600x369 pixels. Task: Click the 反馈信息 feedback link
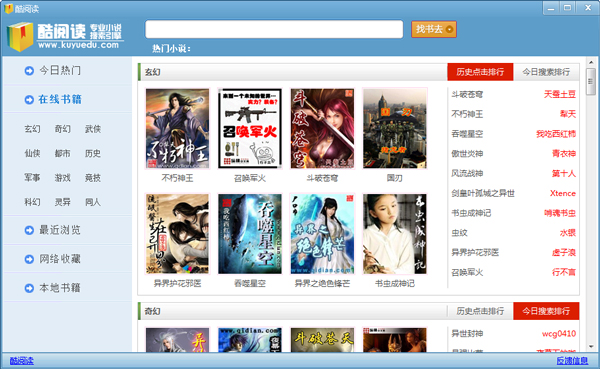pyautogui.click(x=572, y=361)
